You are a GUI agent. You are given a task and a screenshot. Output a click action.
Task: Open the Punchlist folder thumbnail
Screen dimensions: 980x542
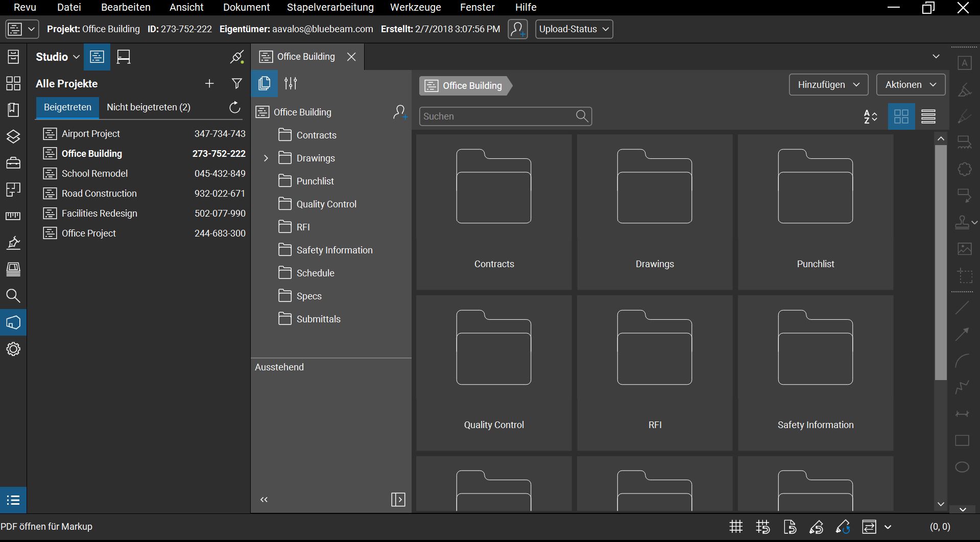pos(815,212)
